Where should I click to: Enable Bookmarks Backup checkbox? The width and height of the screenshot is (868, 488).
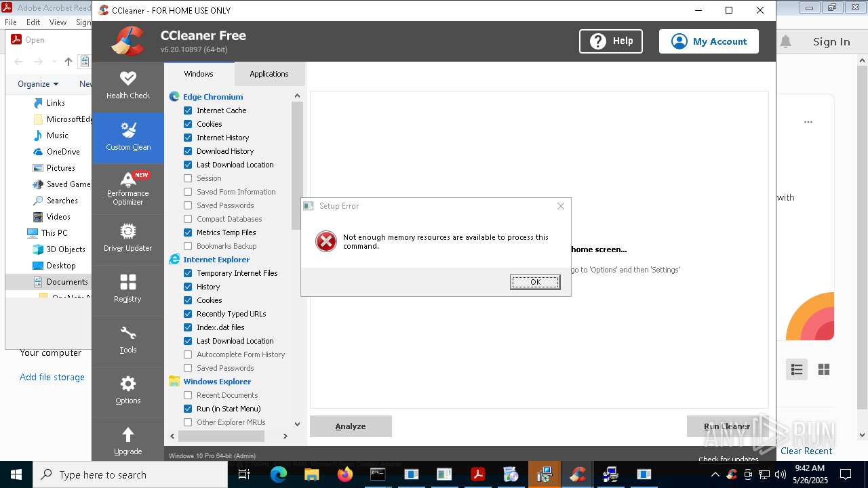pos(188,246)
